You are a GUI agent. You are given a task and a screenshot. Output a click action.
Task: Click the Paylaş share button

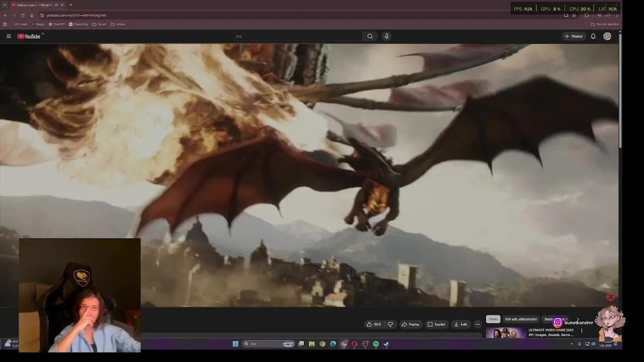[411, 324]
